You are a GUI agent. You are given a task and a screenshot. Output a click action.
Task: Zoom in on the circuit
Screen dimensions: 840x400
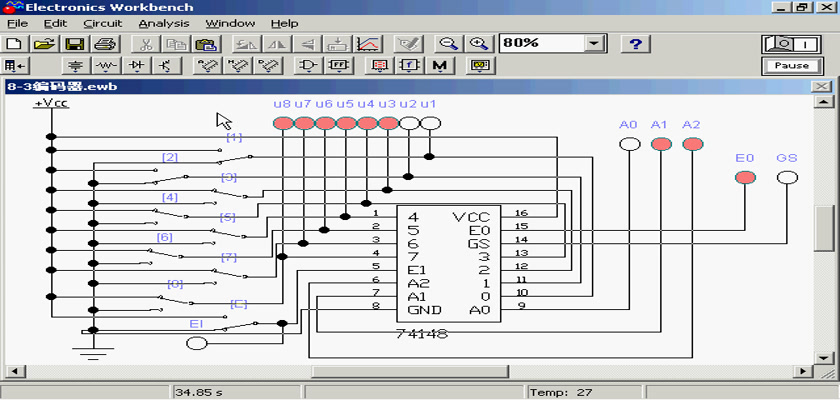[x=478, y=44]
